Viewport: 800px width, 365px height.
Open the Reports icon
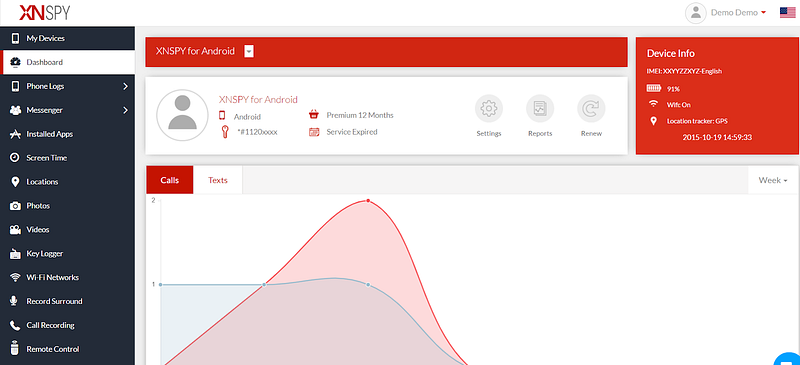pyautogui.click(x=540, y=109)
